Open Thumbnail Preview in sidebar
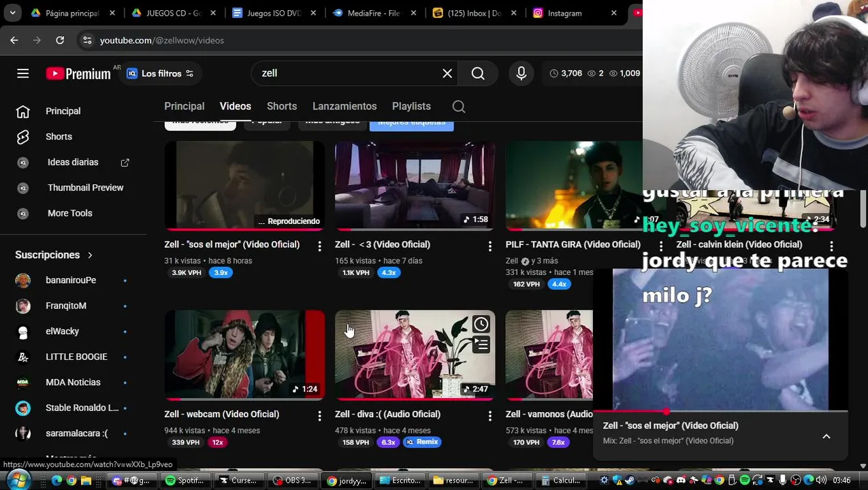Viewport: 868px width, 490px height. [74, 188]
